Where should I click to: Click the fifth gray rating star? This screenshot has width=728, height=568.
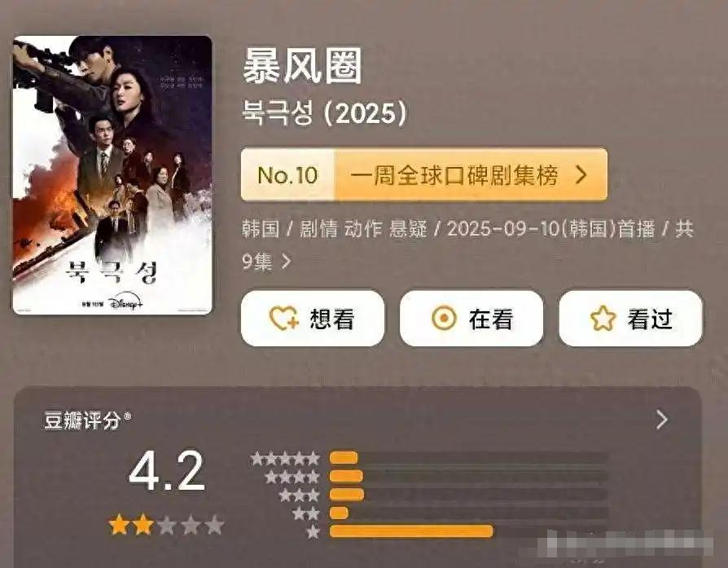(x=214, y=526)
